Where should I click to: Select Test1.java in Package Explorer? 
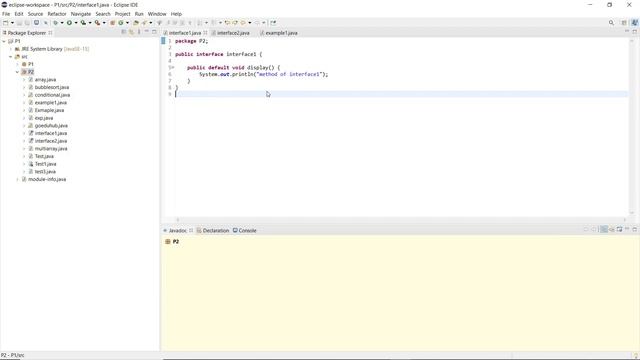pos(45,164)
